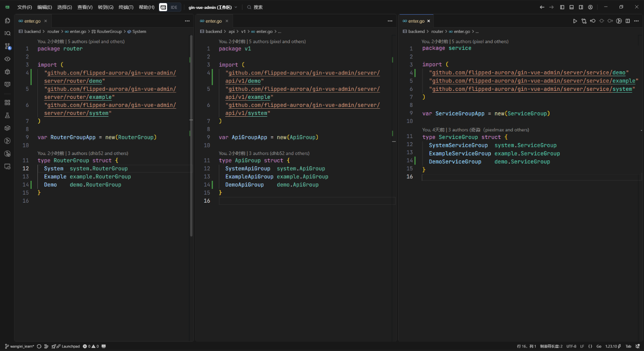The height and width of the screenshot is (351, 644).
Task: Click the UTF-8 encoding indicator
Action: (x=571, y=346)
